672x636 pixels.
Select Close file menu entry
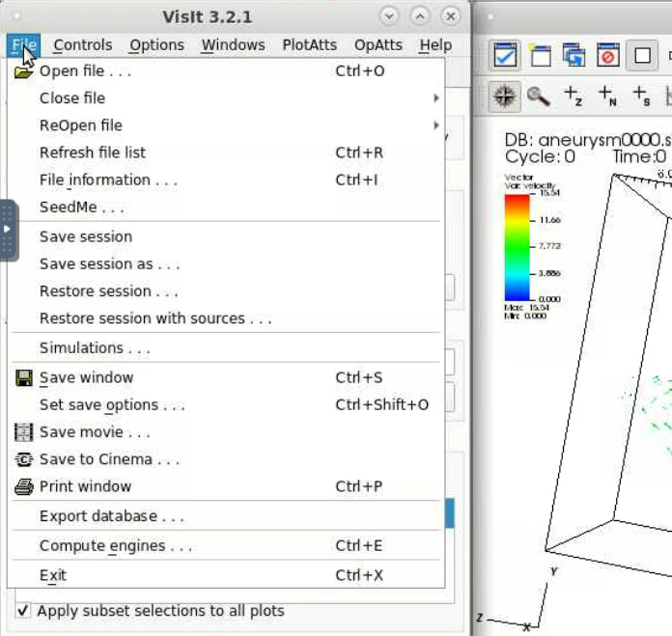(226, 98)
